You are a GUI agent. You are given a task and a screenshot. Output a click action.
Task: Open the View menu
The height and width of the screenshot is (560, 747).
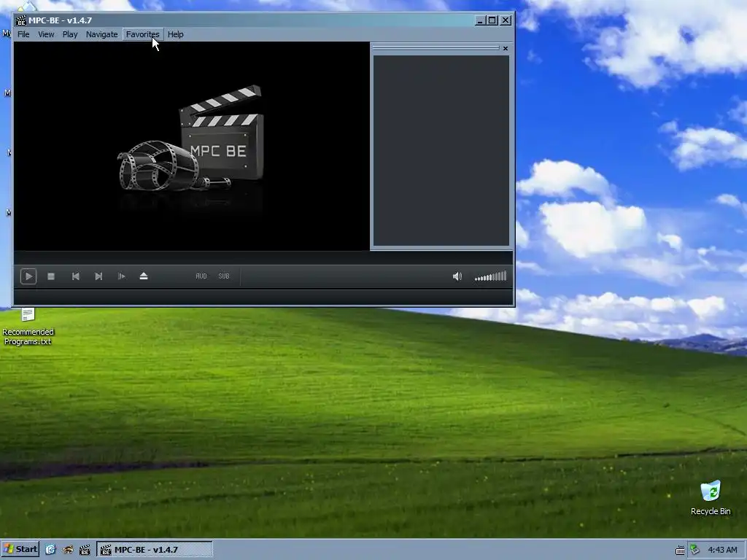coord(46,34)
